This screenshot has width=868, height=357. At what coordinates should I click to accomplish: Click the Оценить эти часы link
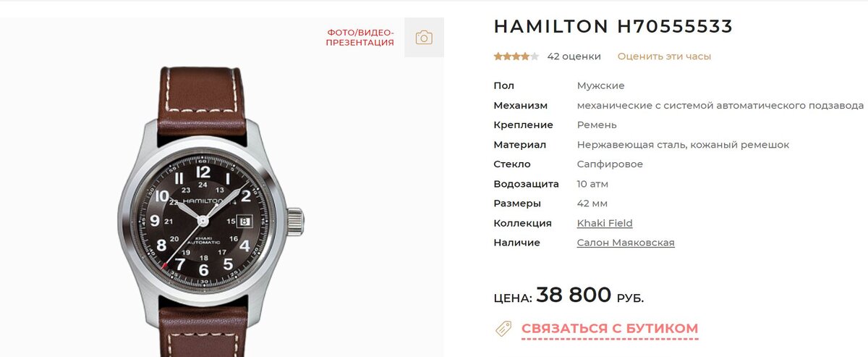point(664,56)
